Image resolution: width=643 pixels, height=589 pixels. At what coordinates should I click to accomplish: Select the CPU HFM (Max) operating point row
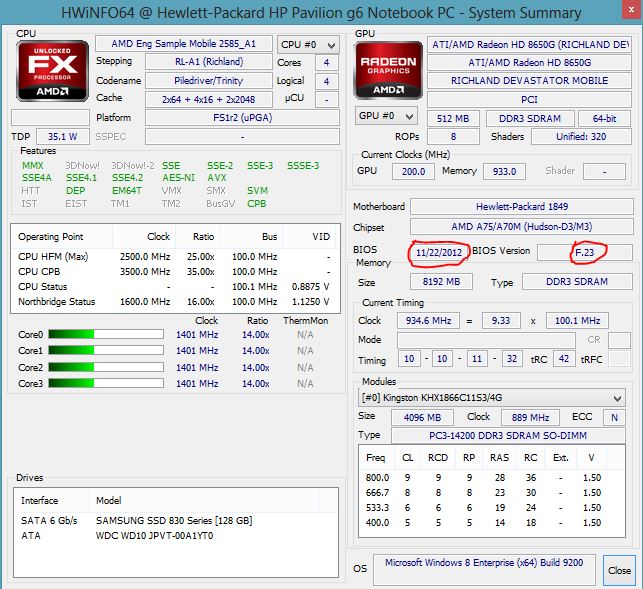[176, 257]
